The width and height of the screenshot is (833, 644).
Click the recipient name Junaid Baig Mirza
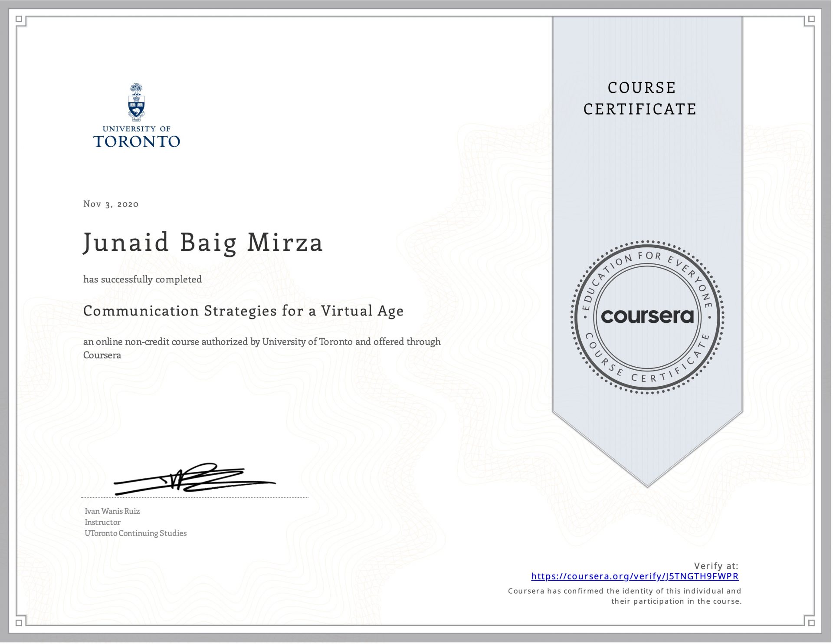[203, 242]
